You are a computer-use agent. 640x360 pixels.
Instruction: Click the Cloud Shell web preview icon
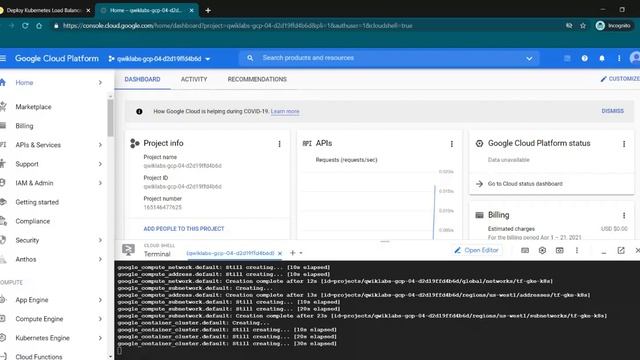point(559,250)
